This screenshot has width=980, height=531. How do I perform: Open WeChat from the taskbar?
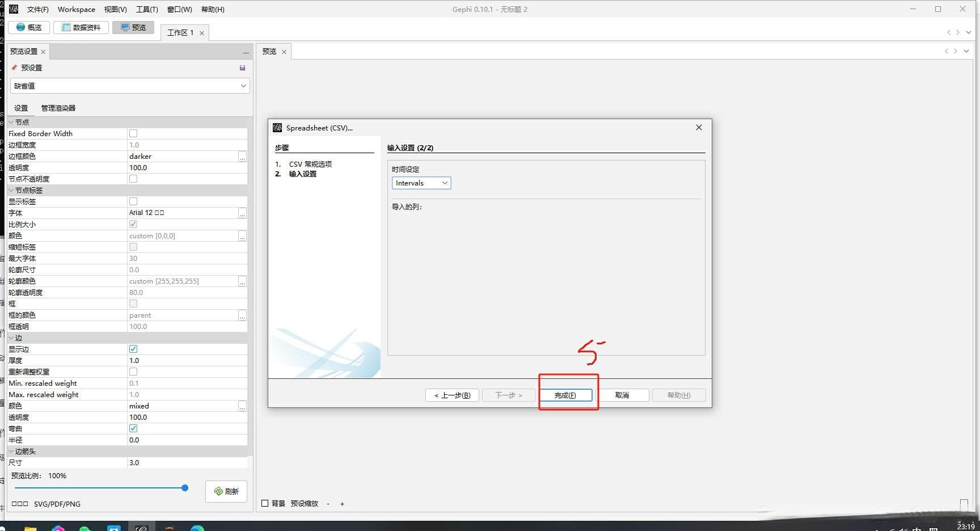85,528
